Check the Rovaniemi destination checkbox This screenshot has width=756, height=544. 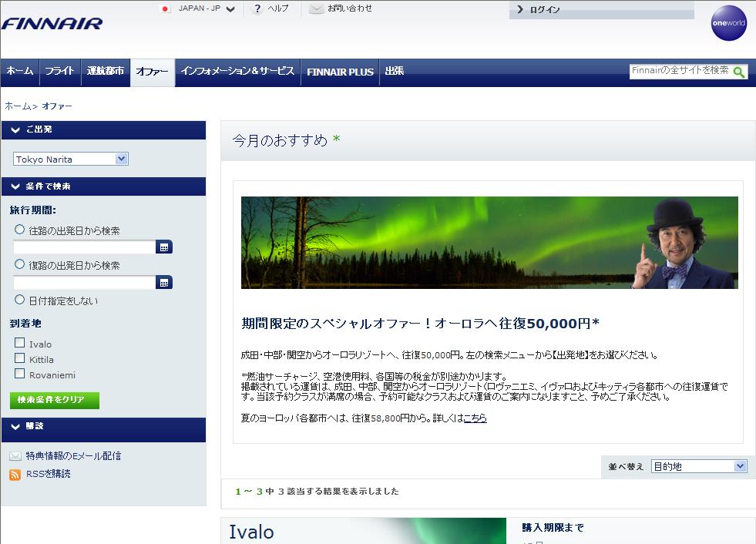point(20,374)
